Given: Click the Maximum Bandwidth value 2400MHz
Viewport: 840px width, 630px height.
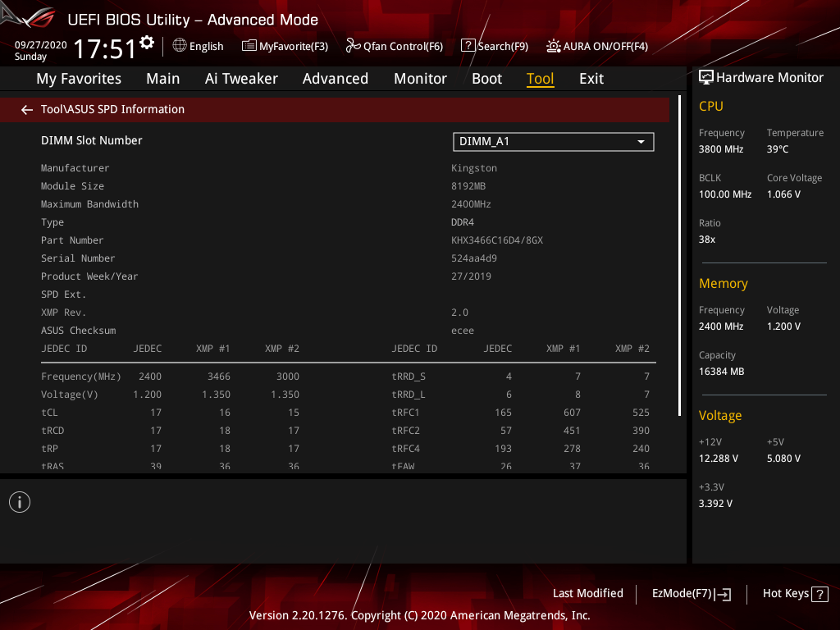Looking at the screenshot, I should (x=471, y=204).
